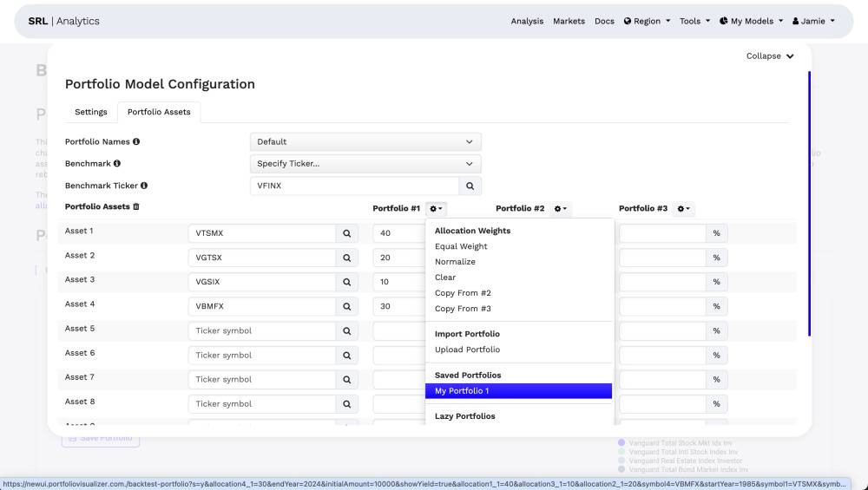868x490 pixels.
Task: Click the empty Asset 7 ticker symbol field
Action: coord(262,379)
